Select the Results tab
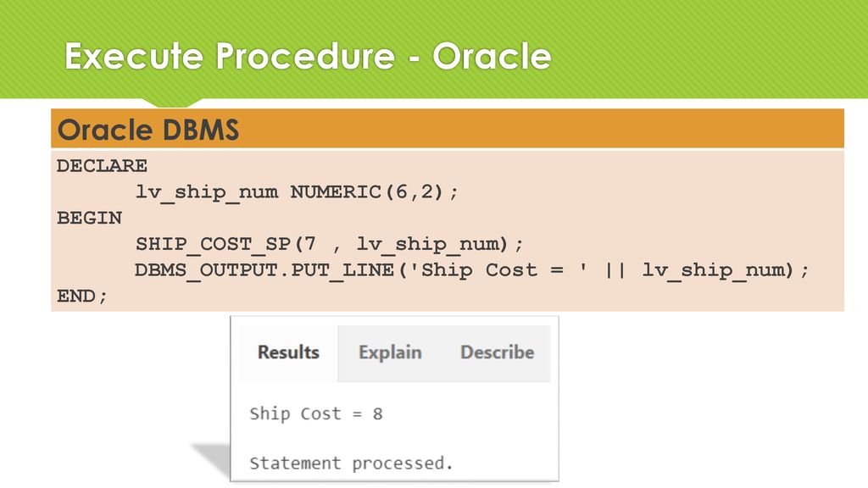 (x=288, y=352)
